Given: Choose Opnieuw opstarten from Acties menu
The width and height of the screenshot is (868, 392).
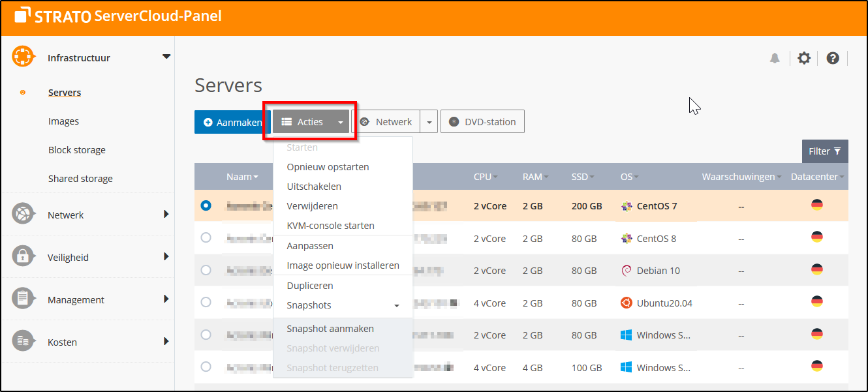Looking at the screenshot, I should pyautogui.click(x=328, y=167).
